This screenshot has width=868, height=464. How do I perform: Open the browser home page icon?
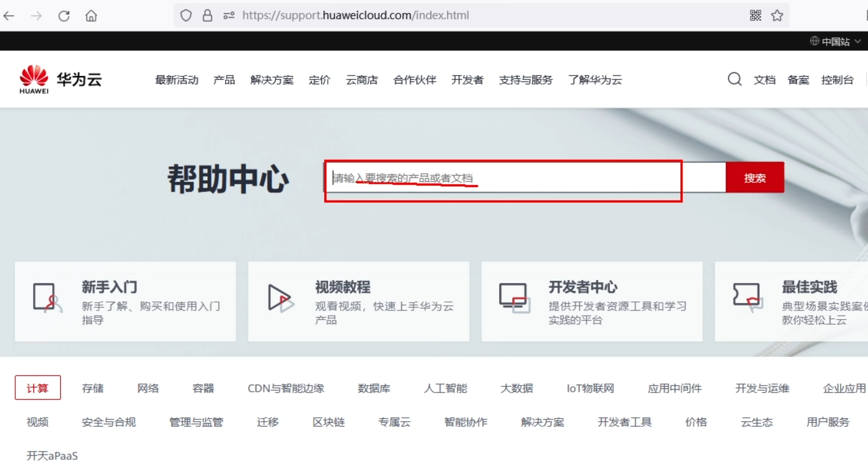91,16
